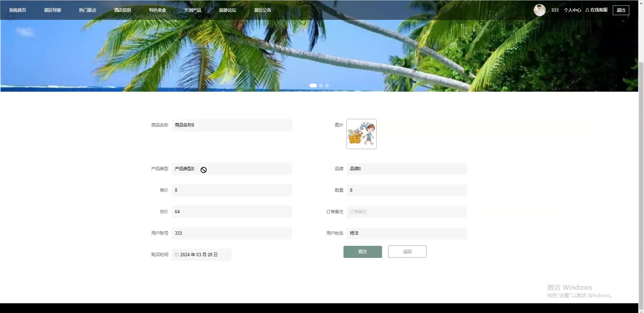644x313 pixels.
Task: Select 酒店信息 from the top menu
Action: (122, 10)
